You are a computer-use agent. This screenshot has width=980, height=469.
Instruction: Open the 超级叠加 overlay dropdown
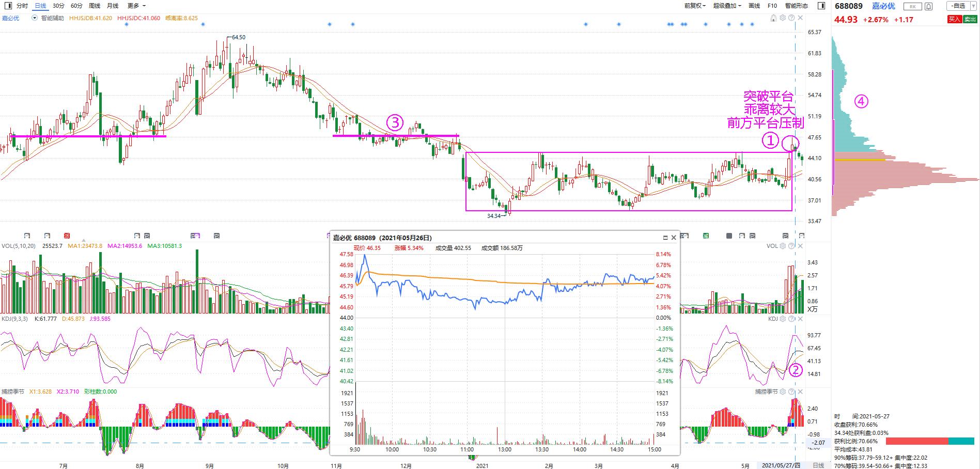tap(727, 6)
